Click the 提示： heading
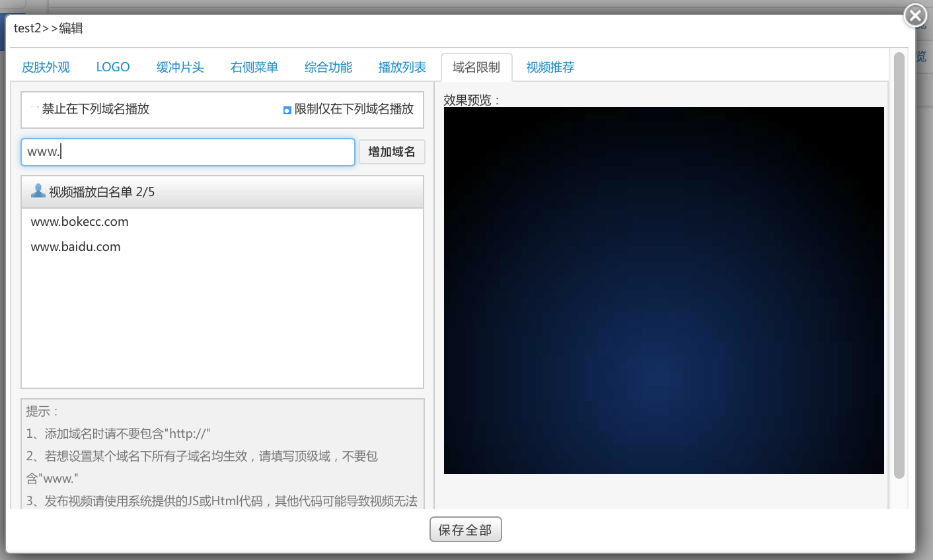 (x=43, y=411)
